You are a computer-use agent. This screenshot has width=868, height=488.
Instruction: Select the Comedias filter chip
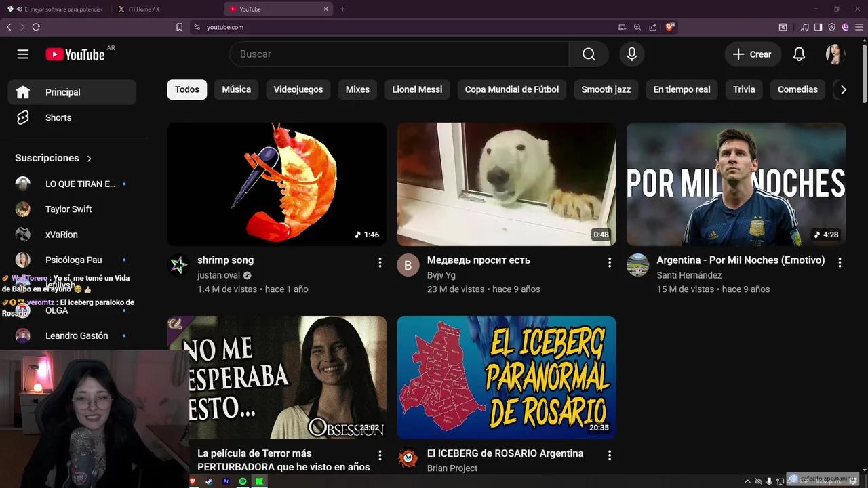point(797,89)
